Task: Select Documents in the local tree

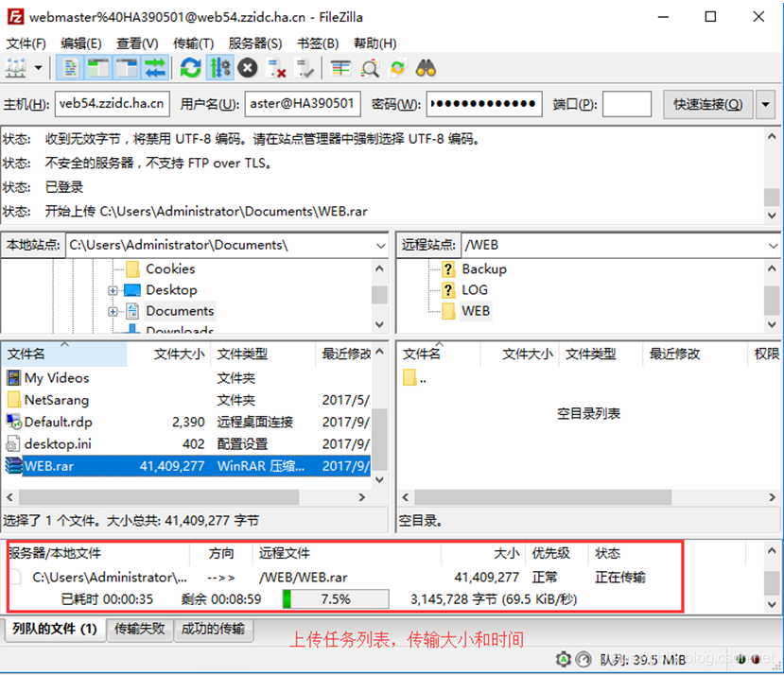Action: pyautogui.click(x=180, y=311)
